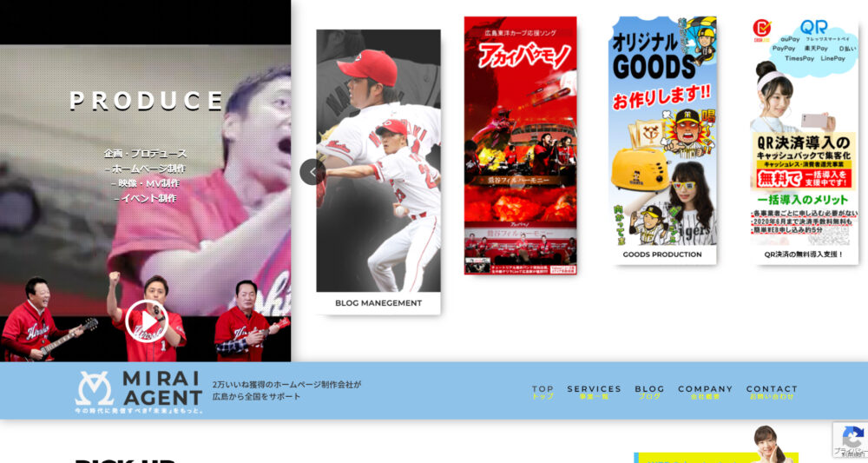Open the SERVICES menu item
868x463 pixels.
(x=594, y=392)
